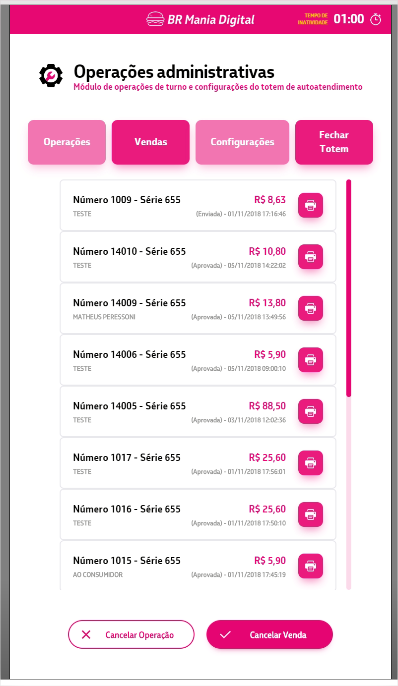Print receipt for sale Número 14006
Screen dimensions: 398x686
311,360
